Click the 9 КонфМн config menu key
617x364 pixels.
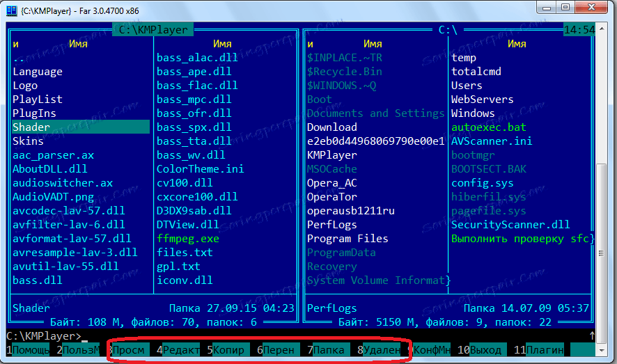coord(429,350)
